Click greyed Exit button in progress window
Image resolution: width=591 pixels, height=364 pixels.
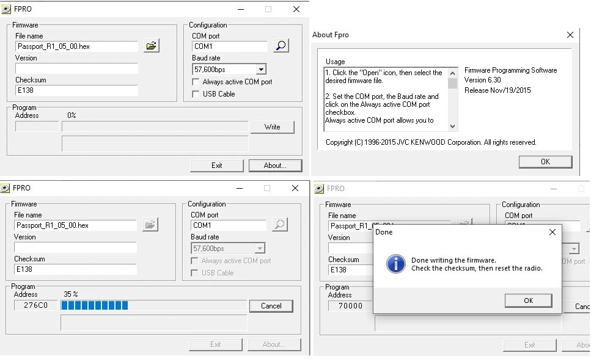pos(216,344)
